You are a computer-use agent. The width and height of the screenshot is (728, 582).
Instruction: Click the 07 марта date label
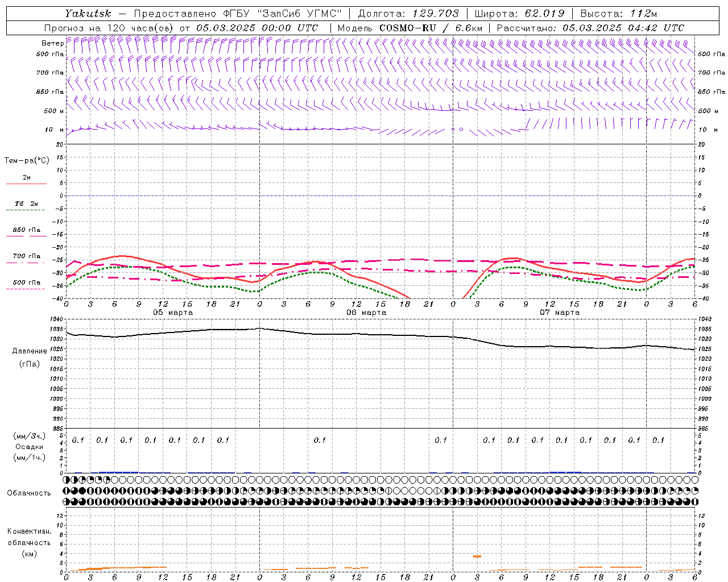click(560, 312)
